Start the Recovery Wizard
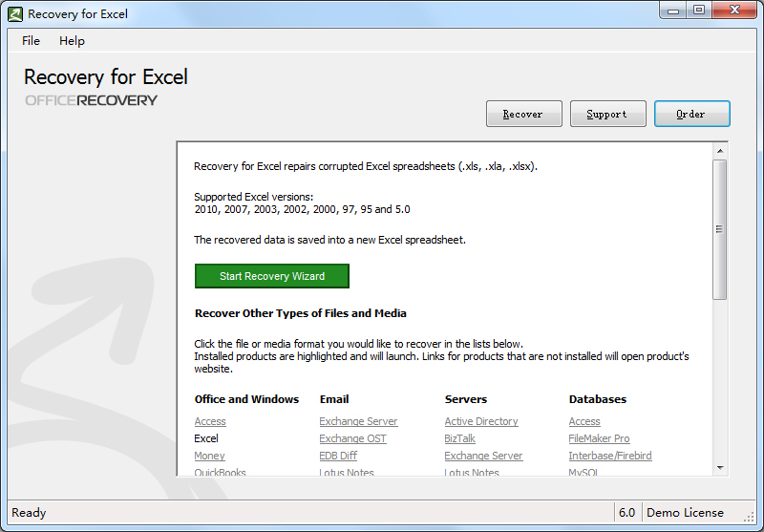764x532 pixels. click(272, 276)
